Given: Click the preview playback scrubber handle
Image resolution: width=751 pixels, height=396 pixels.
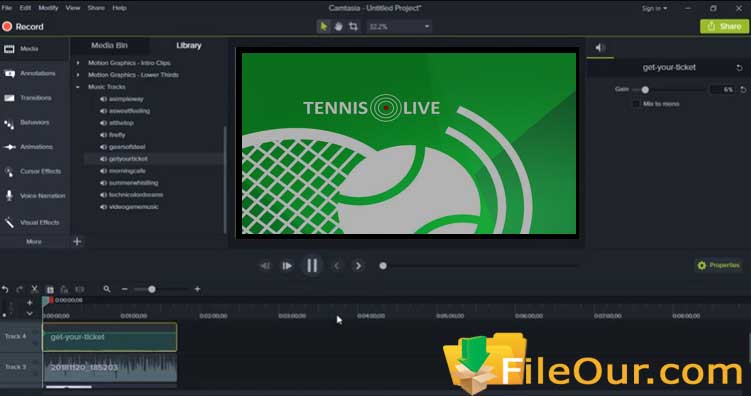Looking at the screenshot, I should click(383, 266).
